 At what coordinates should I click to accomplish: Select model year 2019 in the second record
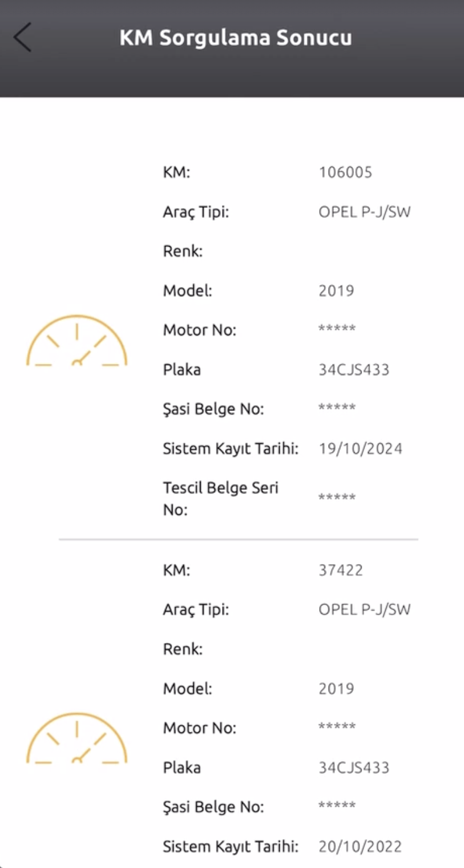tap(336, 688)
